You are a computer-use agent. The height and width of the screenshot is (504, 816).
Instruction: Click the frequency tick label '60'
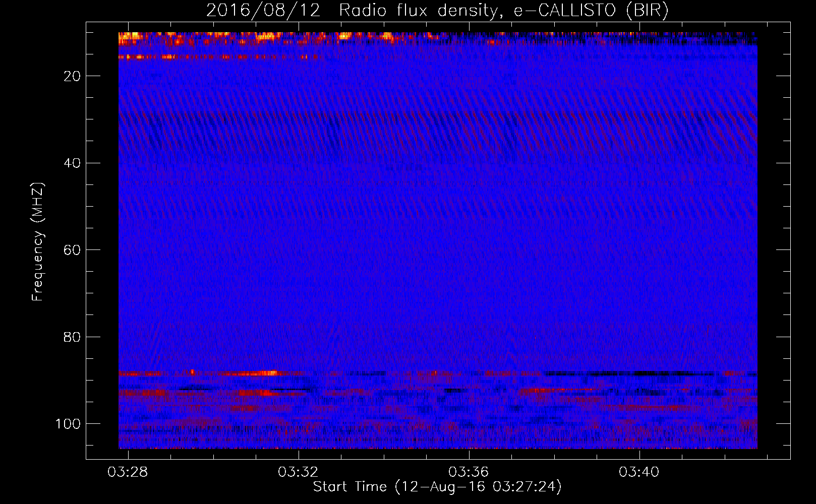point(73,250)
